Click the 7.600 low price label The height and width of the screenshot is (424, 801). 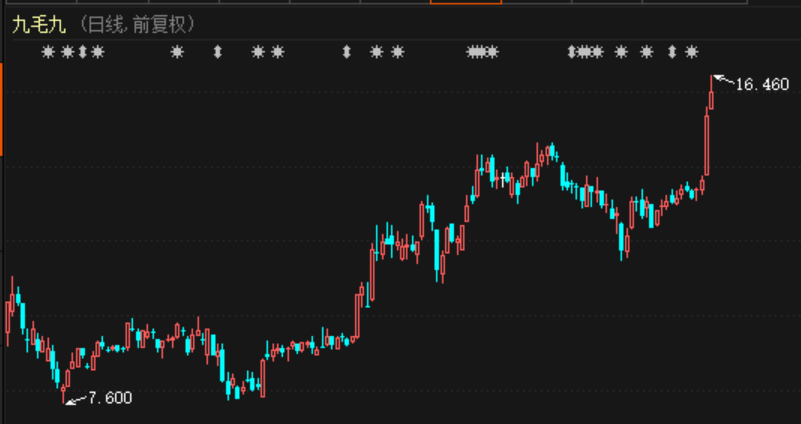[x=110, y=398]
